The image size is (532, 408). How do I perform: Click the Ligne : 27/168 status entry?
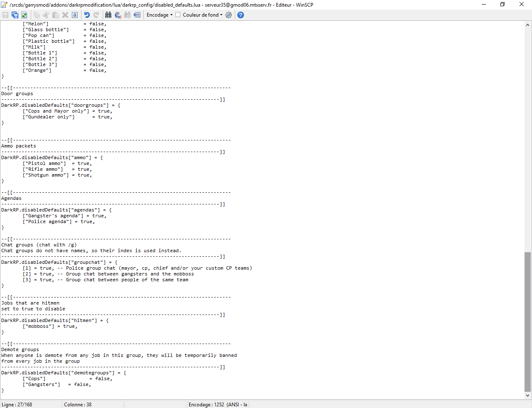click(17, 405)
